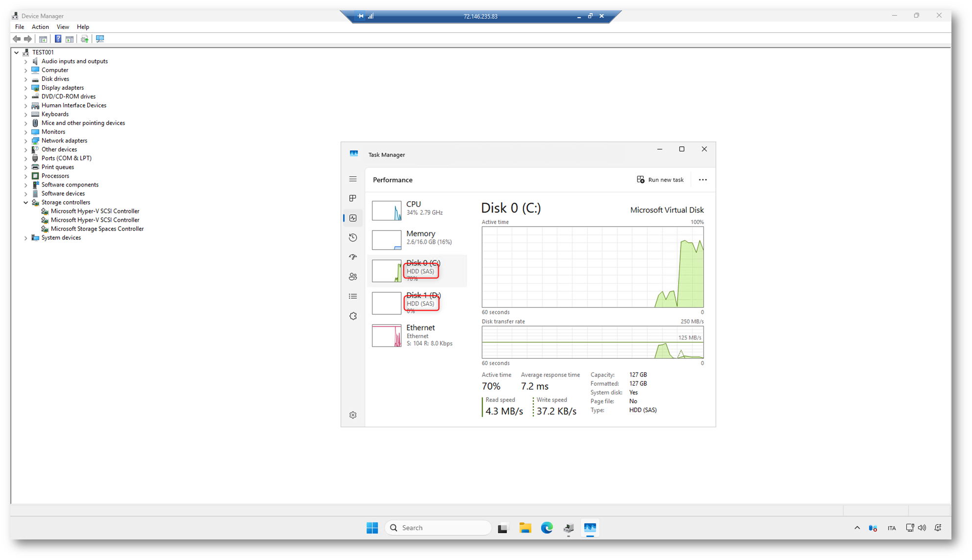This screenshot has height=560, width=972.
Task: Open the Action menu in Device Manager
Action: point(40,27)
